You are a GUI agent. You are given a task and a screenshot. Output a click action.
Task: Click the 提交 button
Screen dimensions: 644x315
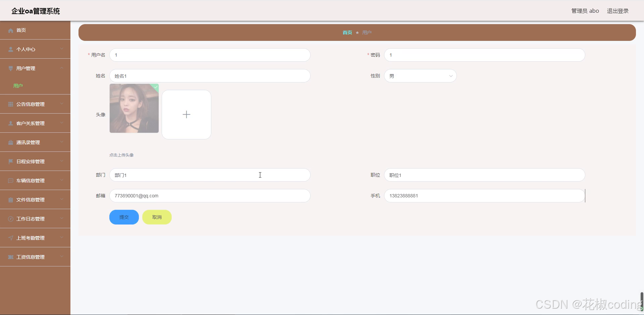(x=124, y=217)
